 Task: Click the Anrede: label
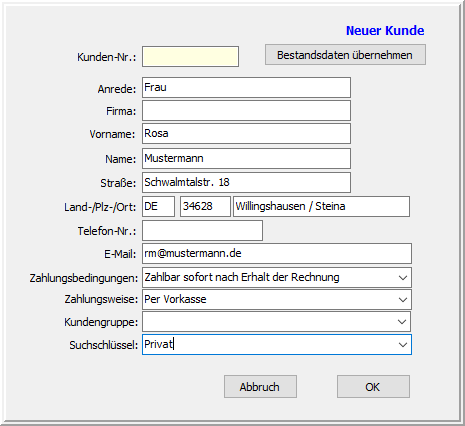tap(117, 89)
